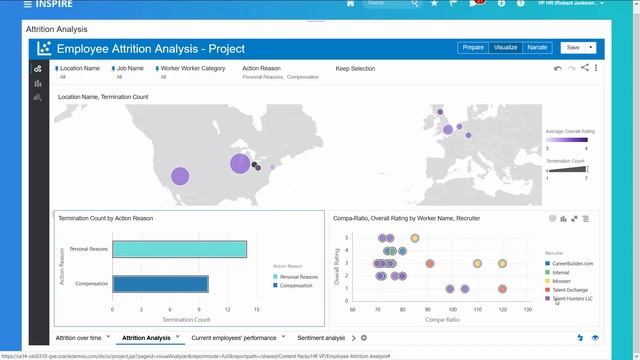
Task: Click the search magnifier icon
Action: [x=415, y=3]
